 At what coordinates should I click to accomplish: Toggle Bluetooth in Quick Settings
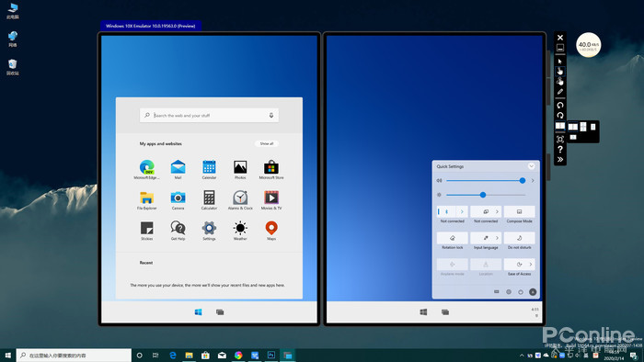point(446,211)
